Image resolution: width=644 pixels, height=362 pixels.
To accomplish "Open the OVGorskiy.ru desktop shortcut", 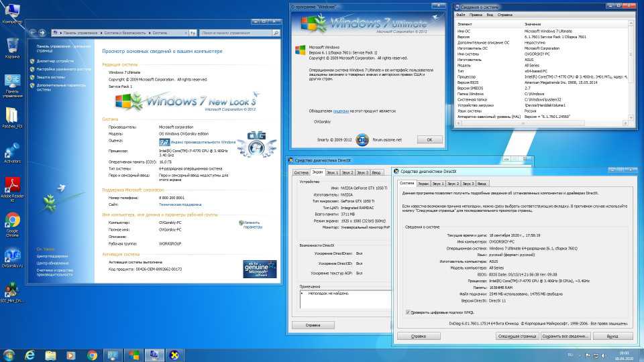I will coord(12,257).
